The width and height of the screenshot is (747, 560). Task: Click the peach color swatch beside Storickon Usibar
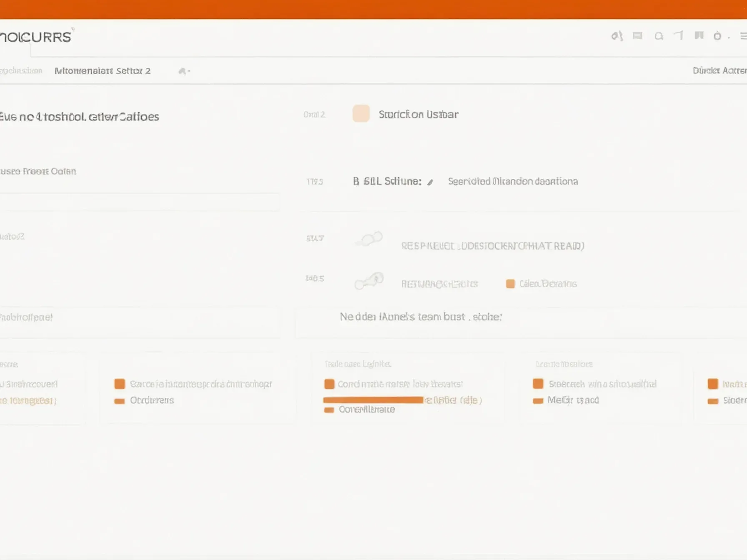click(361, 114)
